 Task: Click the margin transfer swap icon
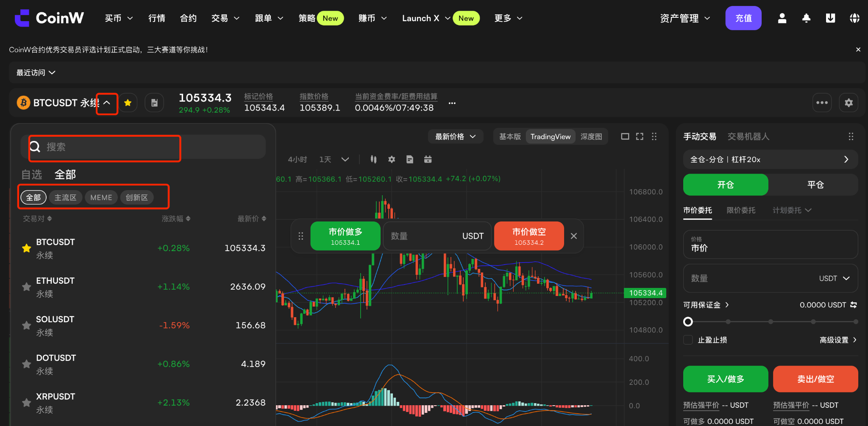pyautogui.click(x=854, y=305)
